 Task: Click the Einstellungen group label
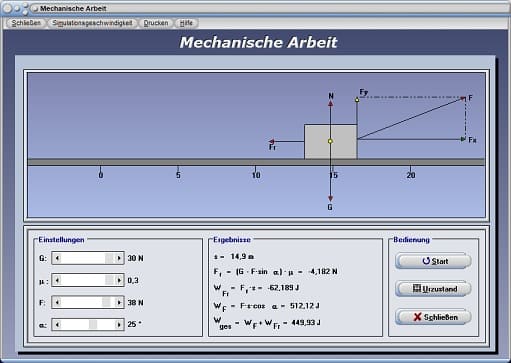tap(61, 240)
